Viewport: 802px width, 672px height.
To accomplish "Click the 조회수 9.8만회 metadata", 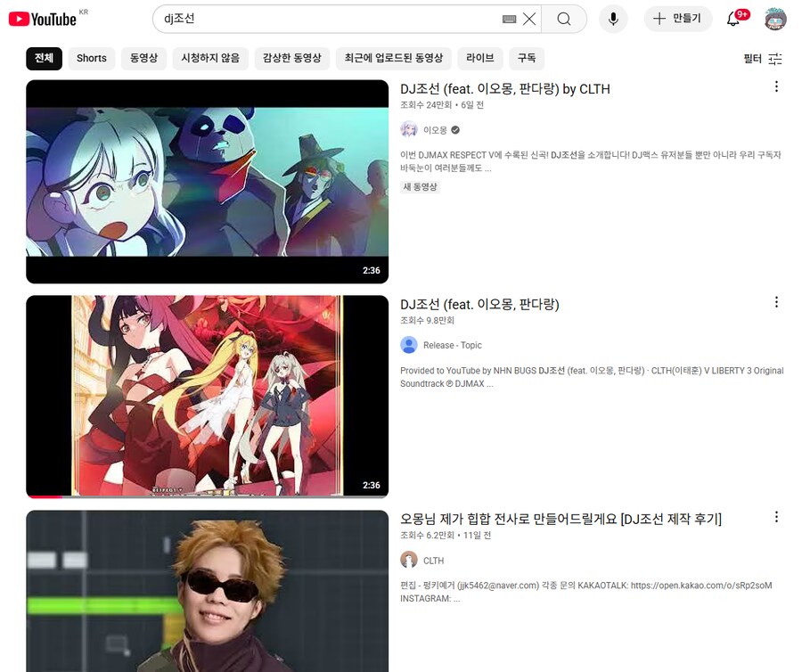I will [427, 320].
